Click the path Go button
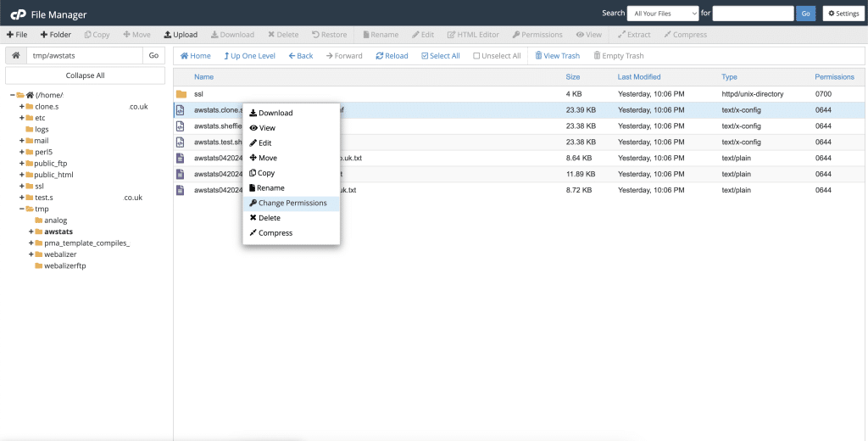Screen dimensions: 868x441 point(154,55)
